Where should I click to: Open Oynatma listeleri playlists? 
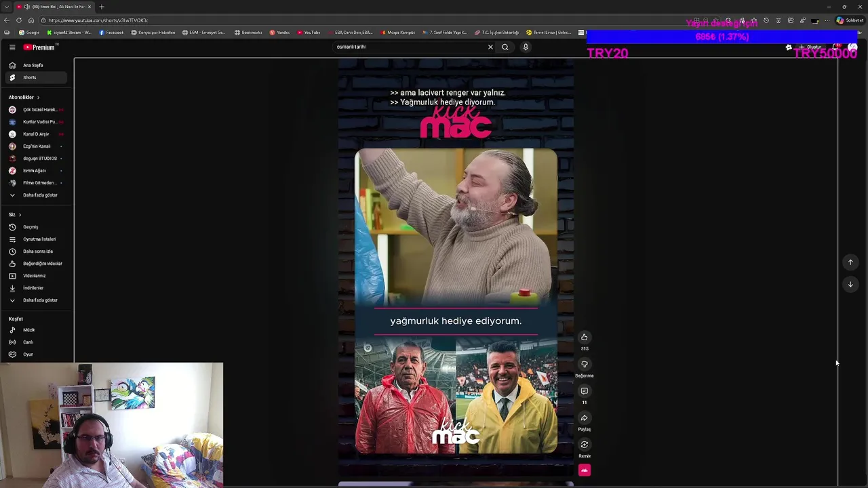pos(37,239)
